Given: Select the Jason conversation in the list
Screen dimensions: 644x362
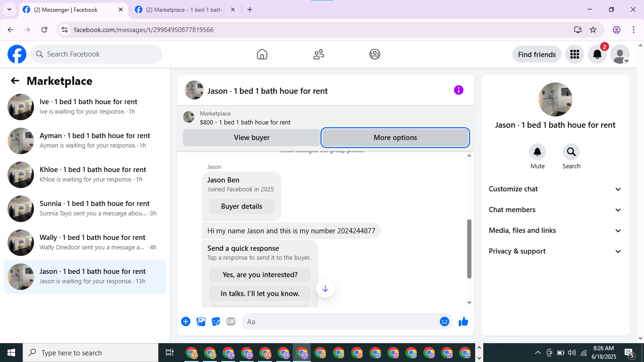Looking at the screenshot, I should (x=85, y=276).
